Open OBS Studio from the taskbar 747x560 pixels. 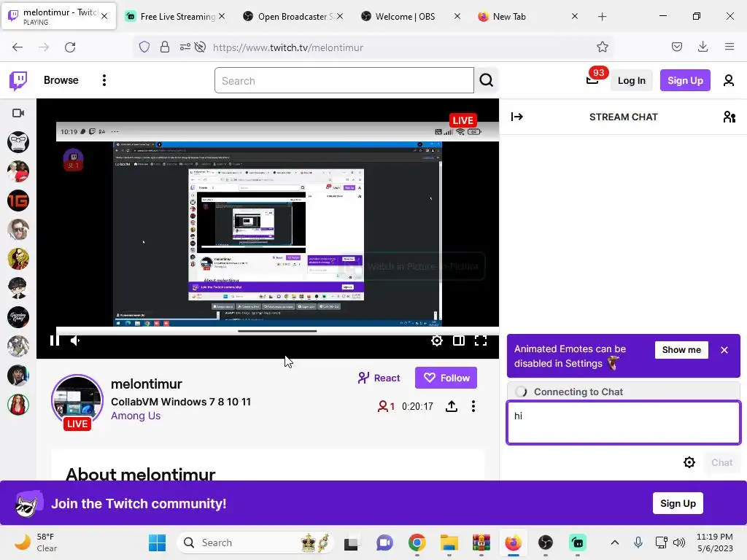click(x=546, y=542)
